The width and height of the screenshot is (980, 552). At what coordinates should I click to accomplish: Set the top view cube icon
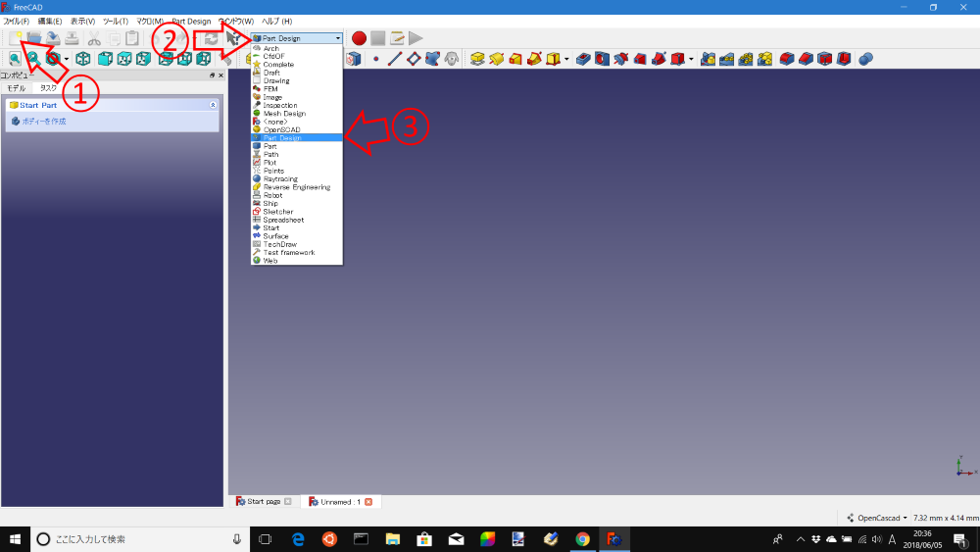click(x=124, y=59)
